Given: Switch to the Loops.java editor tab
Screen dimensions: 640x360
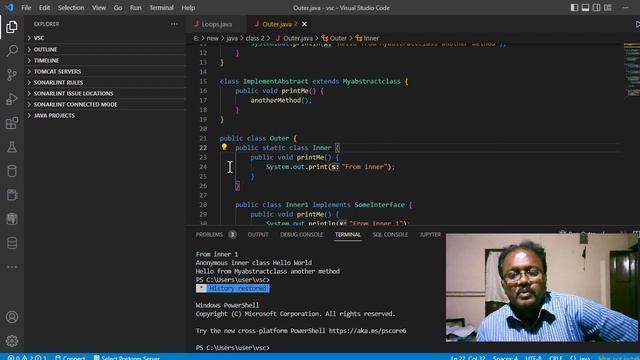Looking at the screenshot, I should coord(216,24).
